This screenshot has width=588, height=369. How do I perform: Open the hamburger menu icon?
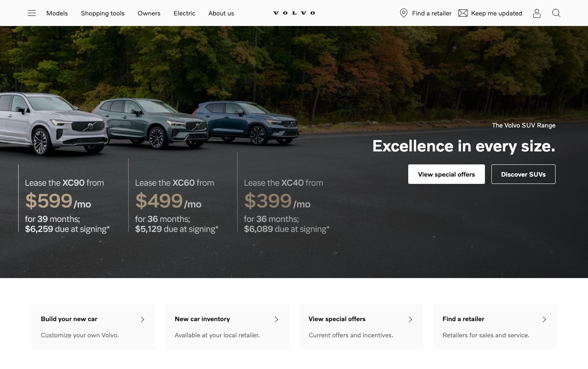(x=32, y=13)
